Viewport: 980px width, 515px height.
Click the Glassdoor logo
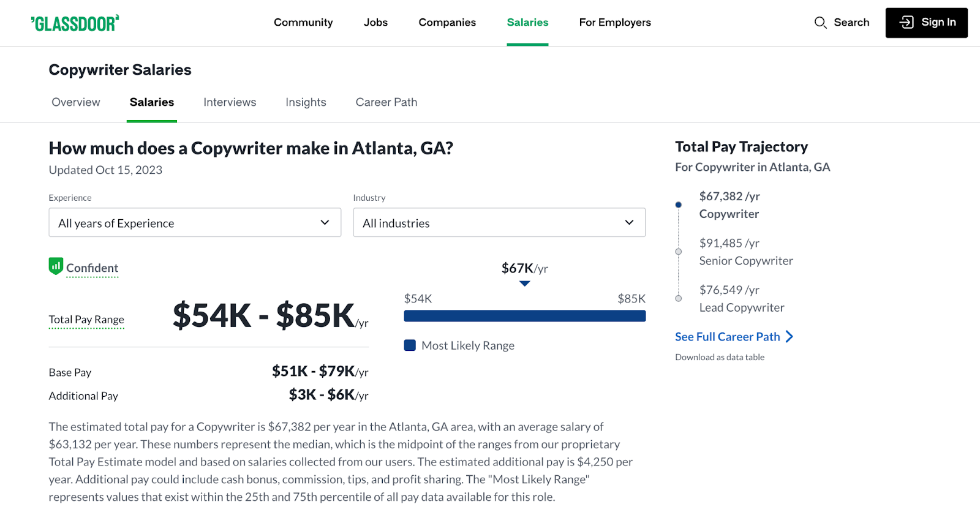click(x=74, y=22)
